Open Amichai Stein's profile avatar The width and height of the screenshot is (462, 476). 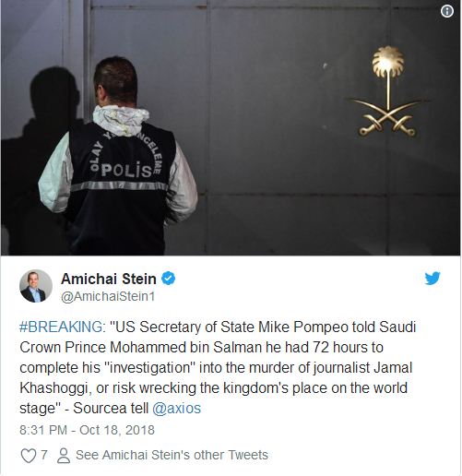(36, 286)
